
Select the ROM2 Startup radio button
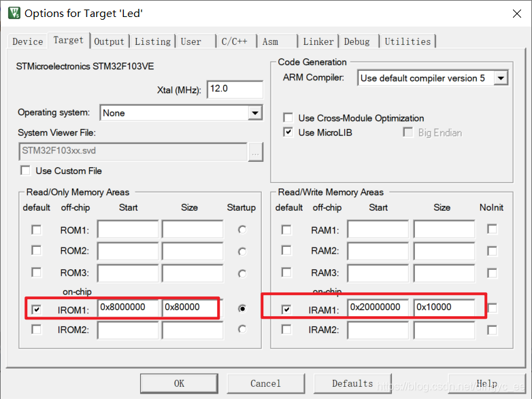pos(242,251)
